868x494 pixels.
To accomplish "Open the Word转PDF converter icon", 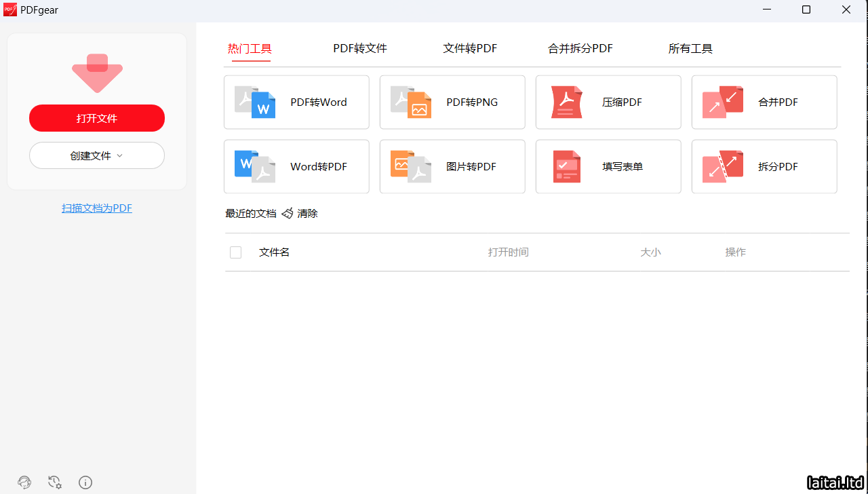I will click(255, 166).
